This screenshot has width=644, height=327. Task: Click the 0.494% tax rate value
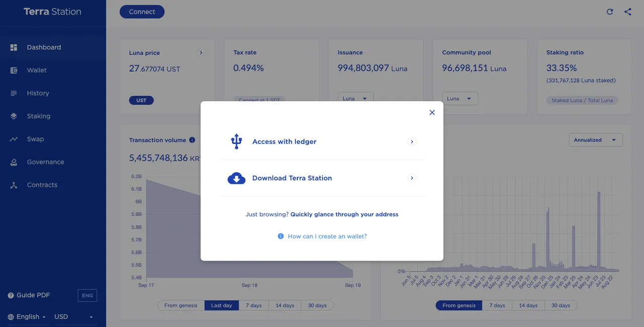pyautogui.click(x=249, y=68)
